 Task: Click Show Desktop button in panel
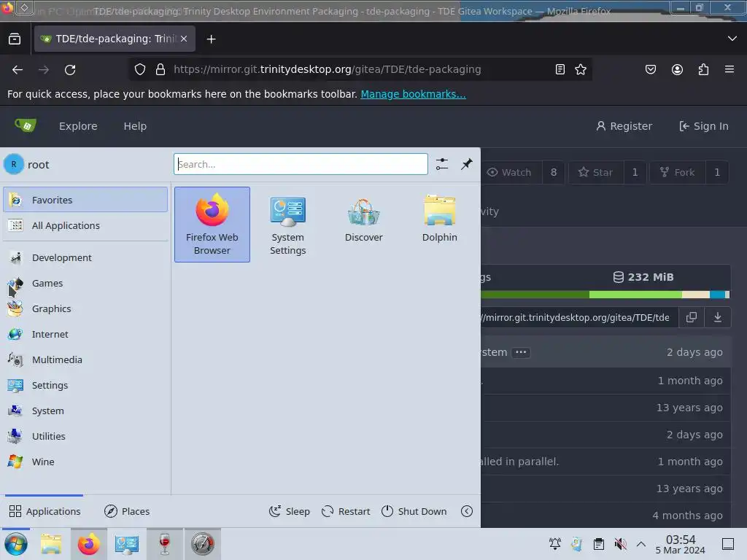(727, 544)
